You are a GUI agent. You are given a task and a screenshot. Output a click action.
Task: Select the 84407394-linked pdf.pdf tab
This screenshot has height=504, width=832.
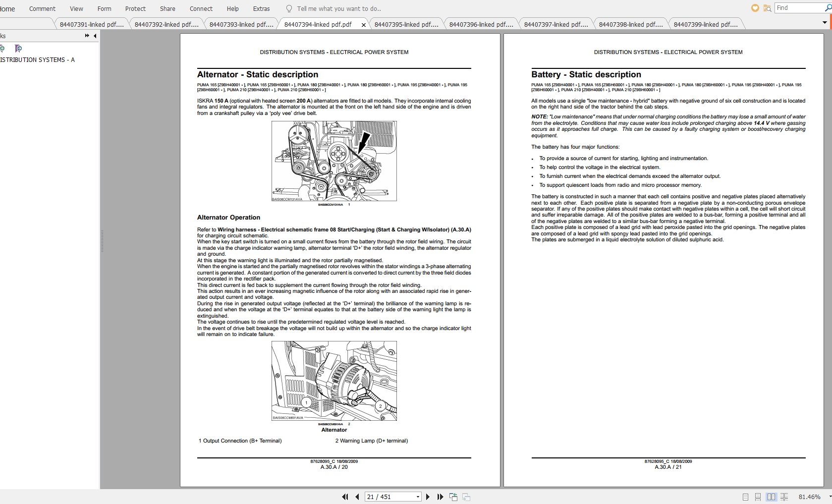(x=318, y=24)
